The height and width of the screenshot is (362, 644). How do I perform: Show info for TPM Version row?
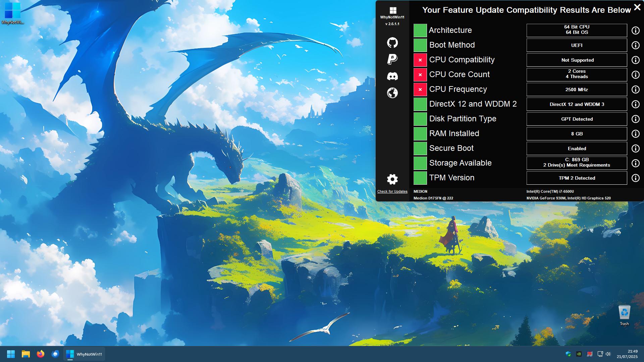[x=635, y=178]
